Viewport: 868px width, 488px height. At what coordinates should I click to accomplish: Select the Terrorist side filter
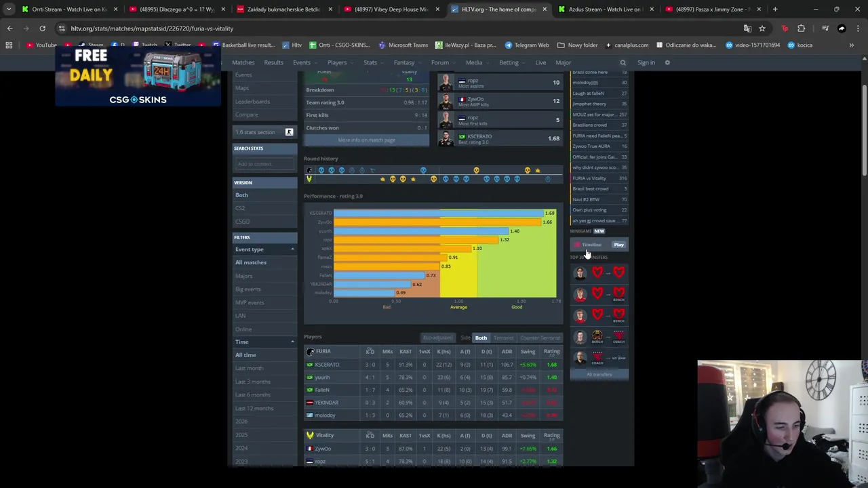503,338
